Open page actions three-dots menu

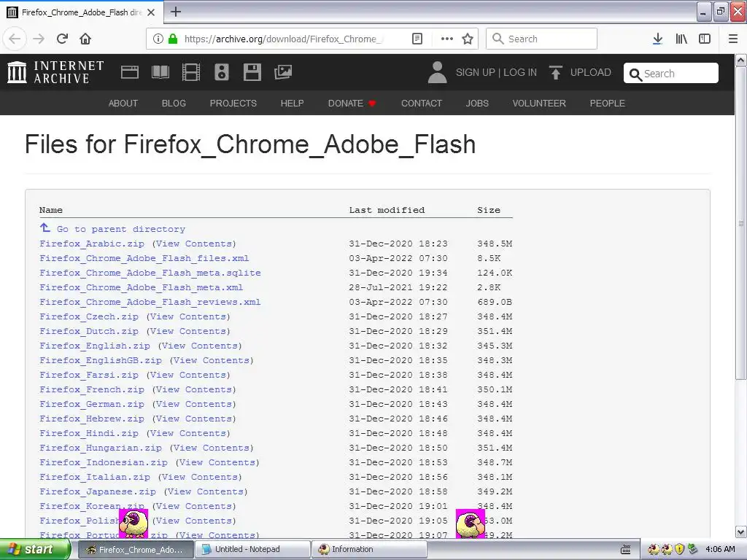pos(447,39)
